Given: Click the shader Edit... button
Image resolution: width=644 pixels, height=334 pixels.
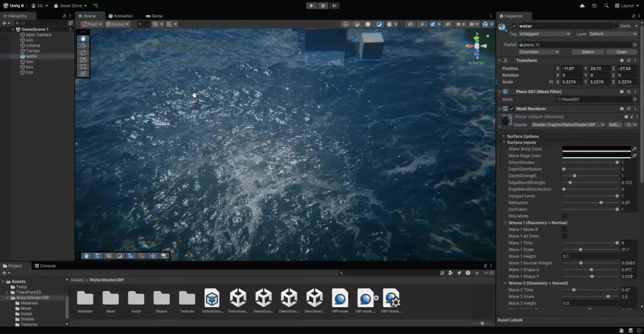Looking at the screenshot, I should click(614, 124).
